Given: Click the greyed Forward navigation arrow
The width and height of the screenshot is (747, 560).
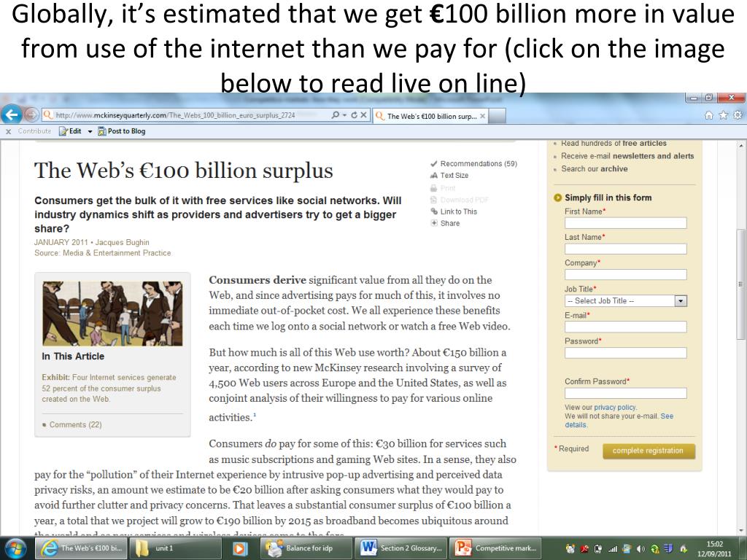Looking at the screenshot, I should 31,114.
